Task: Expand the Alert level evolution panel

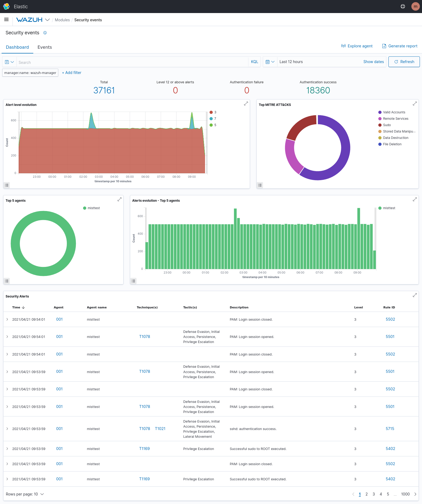Action: [246, 104]
